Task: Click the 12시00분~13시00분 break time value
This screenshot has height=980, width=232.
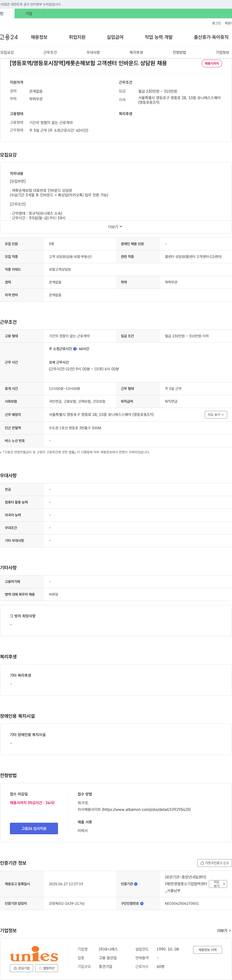Action: (64, 389)
